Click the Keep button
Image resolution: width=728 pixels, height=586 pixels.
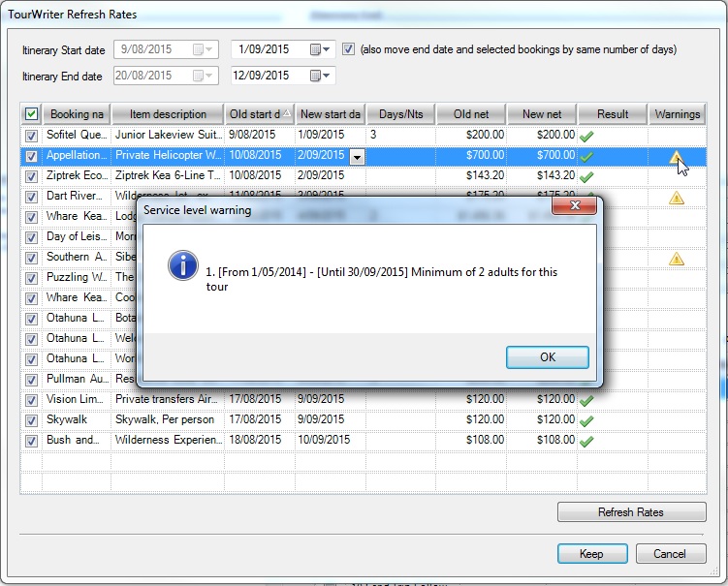(591, 554)
